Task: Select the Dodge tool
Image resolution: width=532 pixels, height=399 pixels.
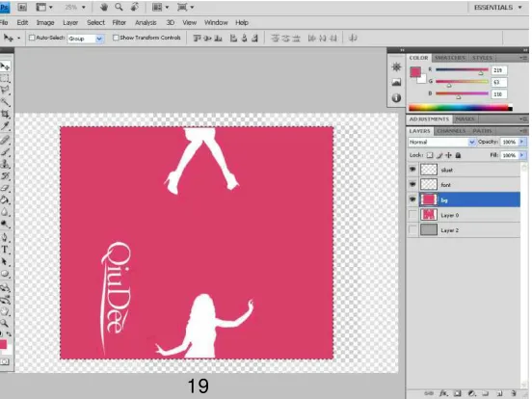Action: (5, 224)
